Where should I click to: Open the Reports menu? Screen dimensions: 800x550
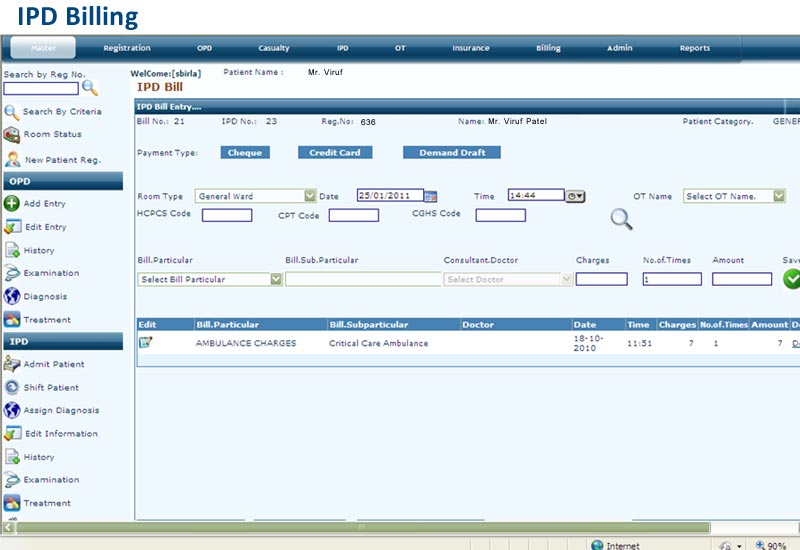coord(695,48)
